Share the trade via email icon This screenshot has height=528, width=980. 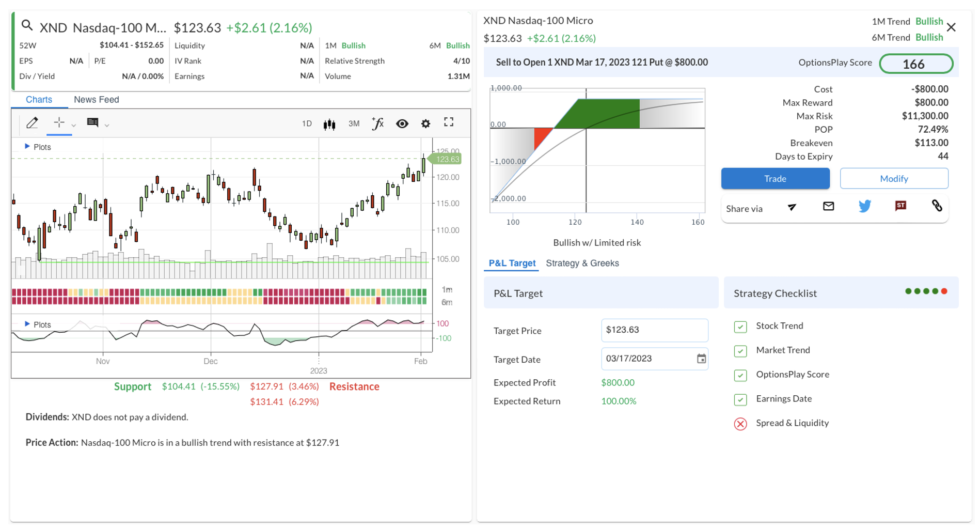click(x=828, y=206)
